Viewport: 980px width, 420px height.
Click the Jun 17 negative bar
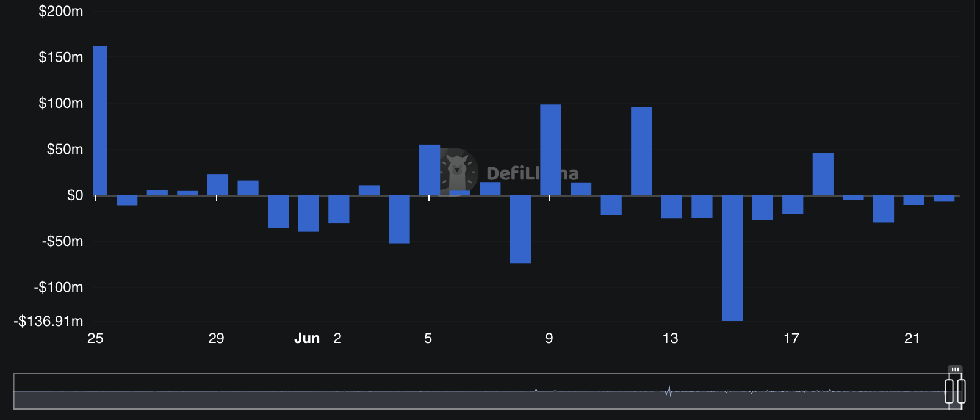coord(793,205)
